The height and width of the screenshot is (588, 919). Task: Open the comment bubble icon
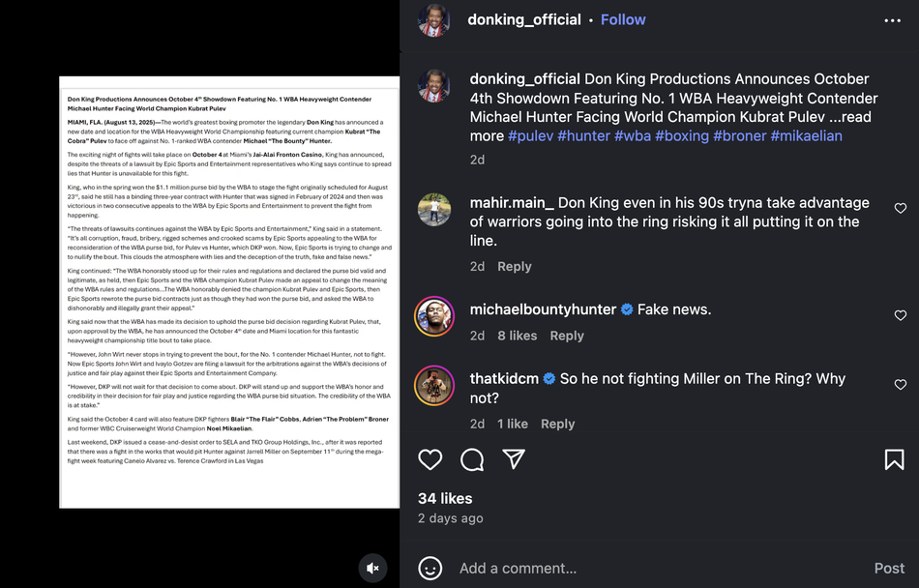click(x=472, y=459)
